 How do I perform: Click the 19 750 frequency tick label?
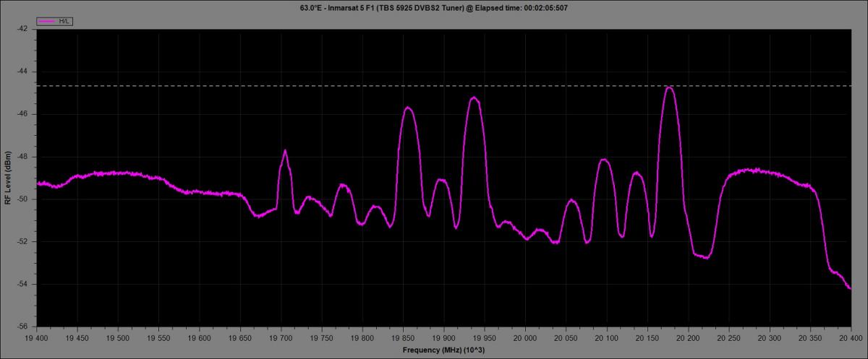(x=321, y=337)
